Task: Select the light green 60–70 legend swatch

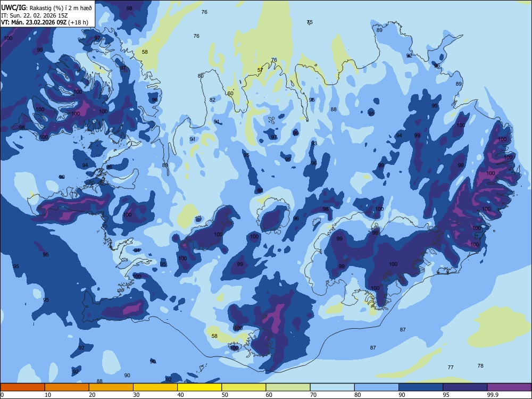Action: (x=288, y=387)
